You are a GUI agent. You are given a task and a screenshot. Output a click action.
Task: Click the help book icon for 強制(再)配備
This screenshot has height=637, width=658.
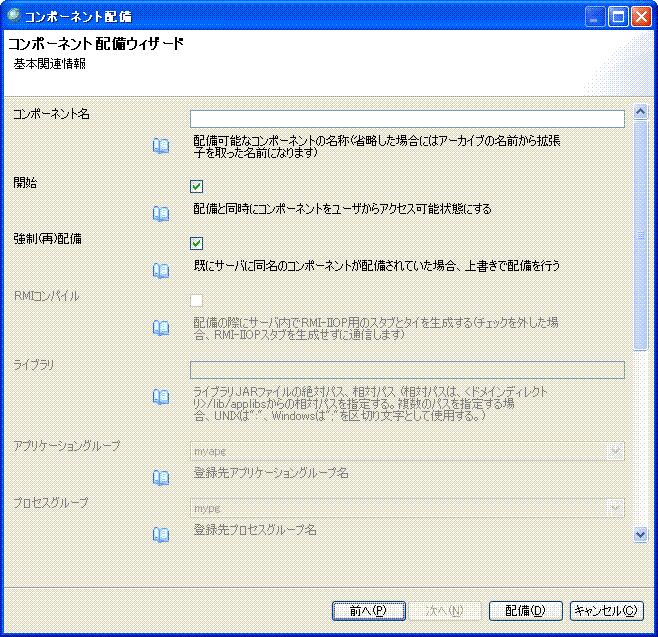[x=160, y=270]
